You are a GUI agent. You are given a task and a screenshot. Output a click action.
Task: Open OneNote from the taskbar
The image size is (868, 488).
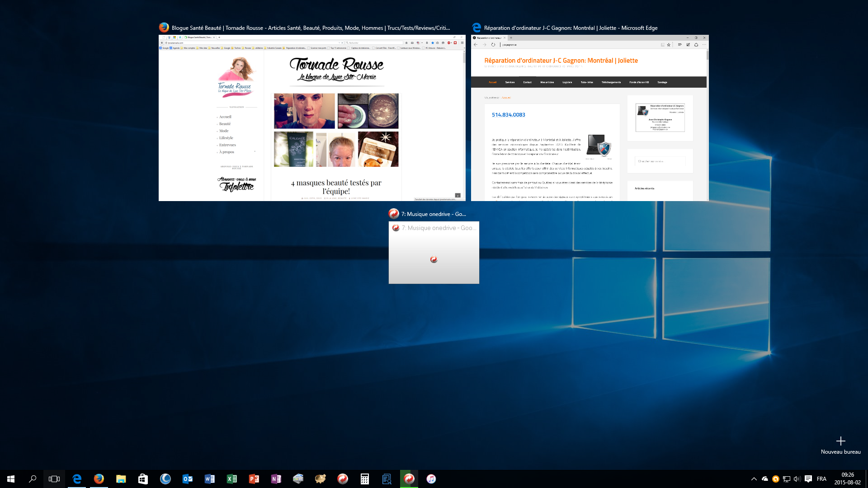tap(276, 479)
